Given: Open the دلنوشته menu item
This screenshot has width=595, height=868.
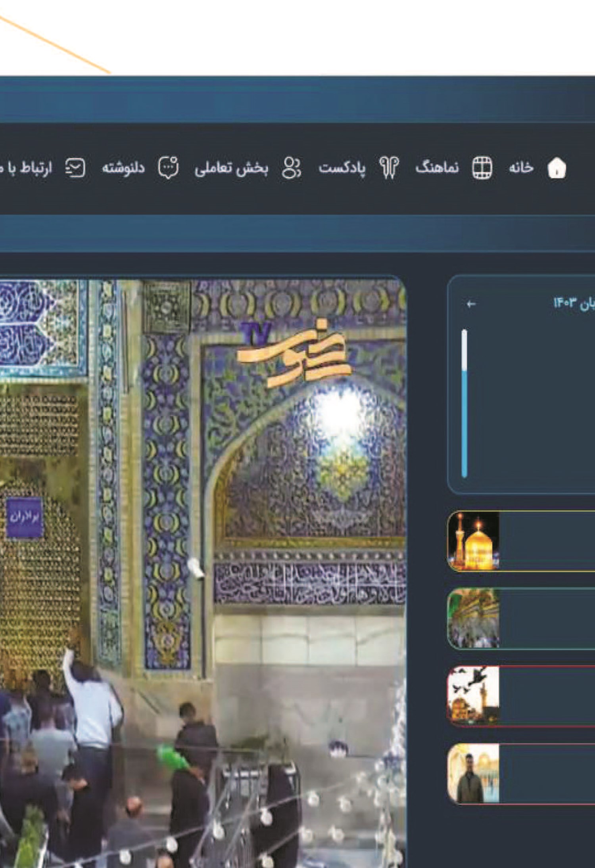Looking at the screenshot, I should pos(123,168).
